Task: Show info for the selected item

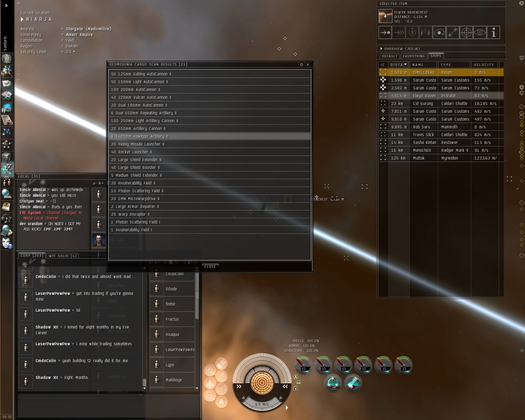Action: 493,32
